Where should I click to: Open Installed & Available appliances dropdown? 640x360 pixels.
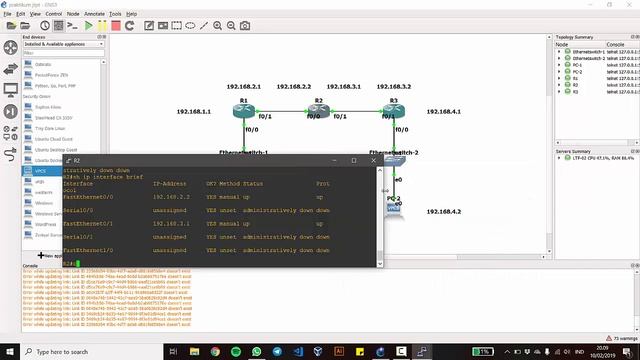click(64, 44)
